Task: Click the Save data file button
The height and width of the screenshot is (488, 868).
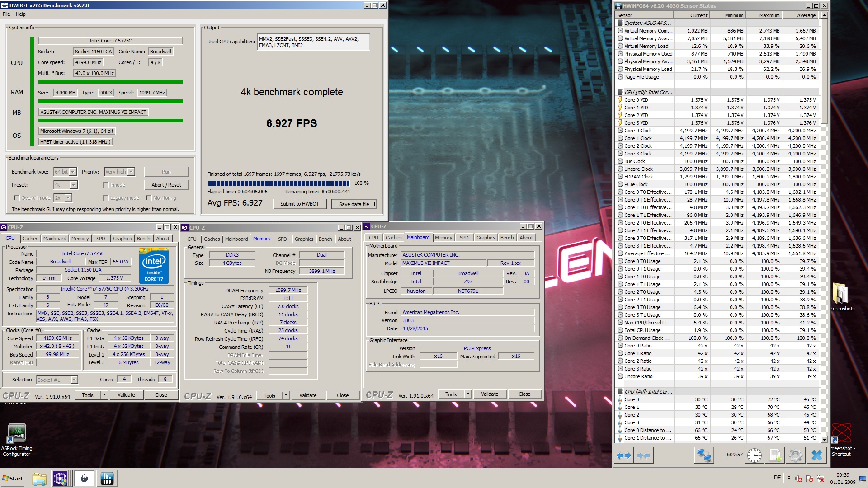Action: [x=354, y=204]
